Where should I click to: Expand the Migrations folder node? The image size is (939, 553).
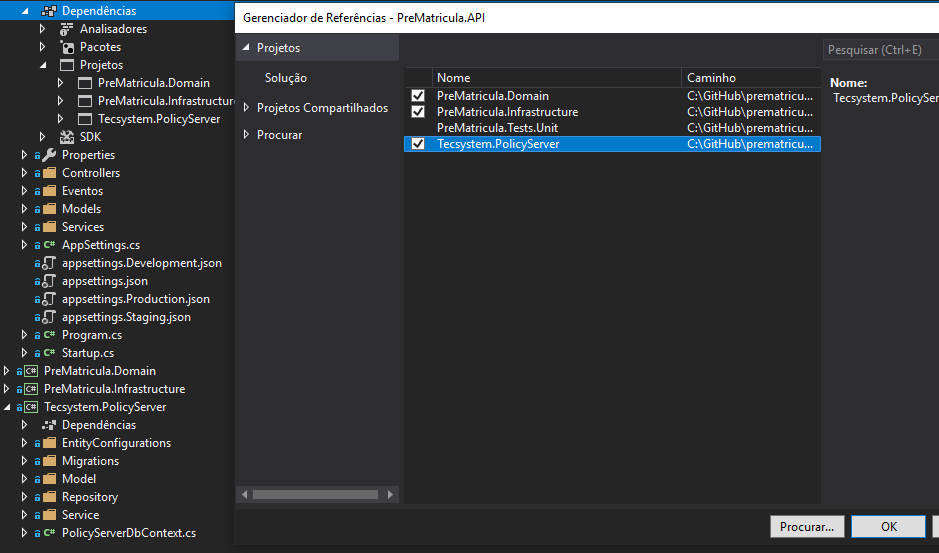pyautogui.click(x=25, y=461)
